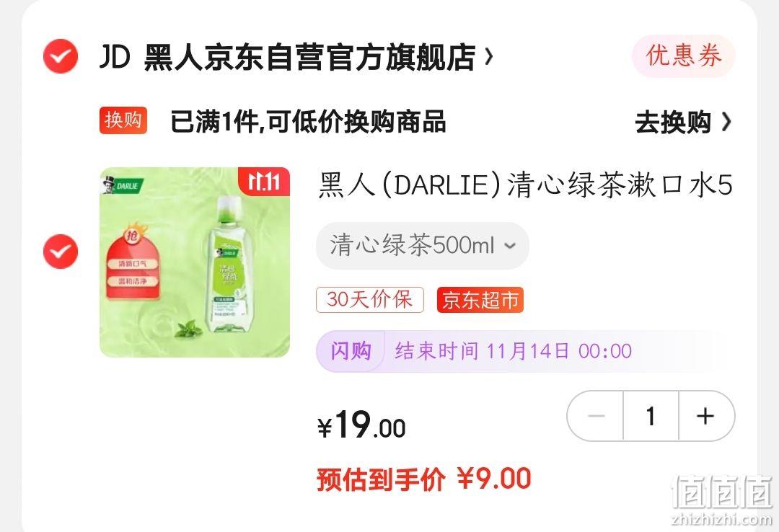
Task: Decrease quantity with the minus button
Action: (596, 416)
